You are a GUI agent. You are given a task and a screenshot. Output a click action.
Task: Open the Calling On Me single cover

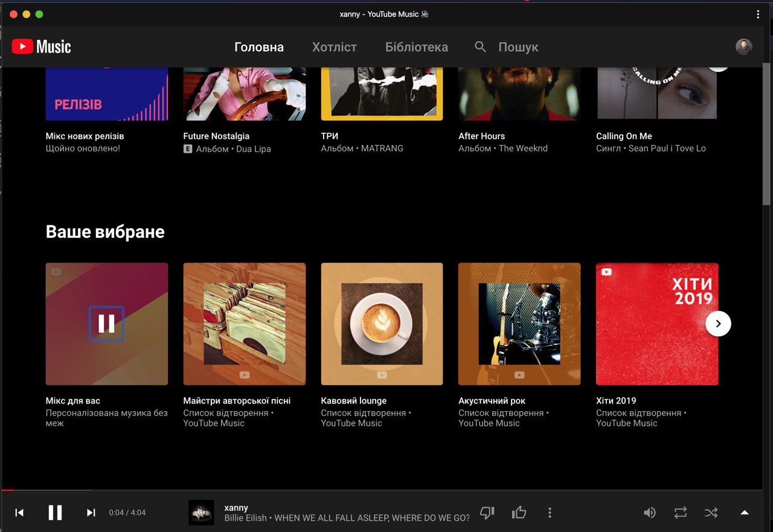tap(657, 94)
